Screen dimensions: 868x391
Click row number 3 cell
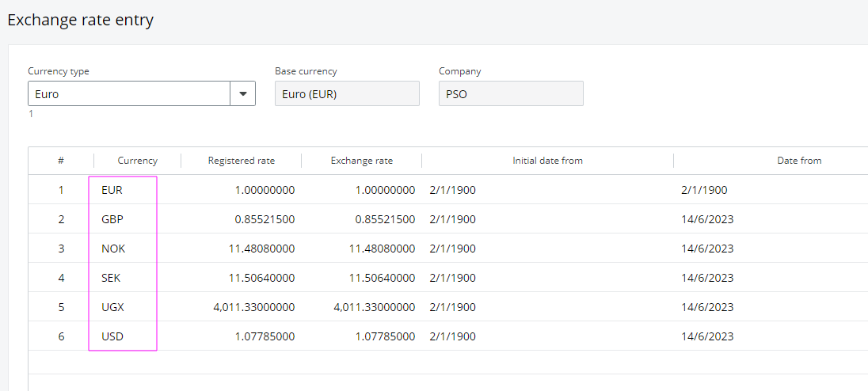point(61,249)
